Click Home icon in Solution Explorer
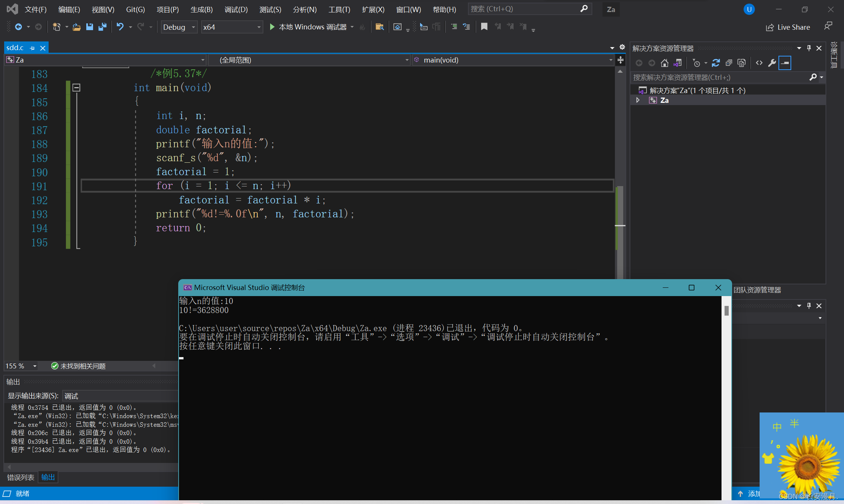Image resolution: width=844 pixels, height=504 pixels. [665, 63]
